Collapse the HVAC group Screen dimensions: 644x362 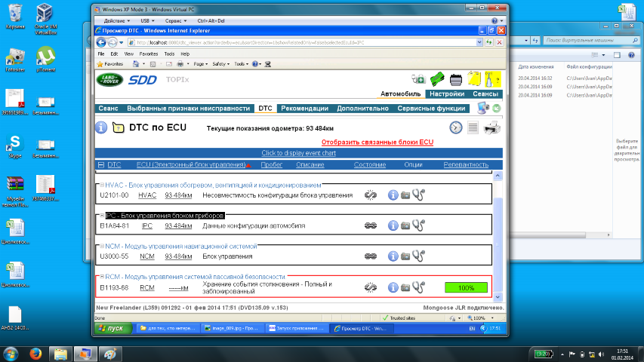tap(102, 185)
